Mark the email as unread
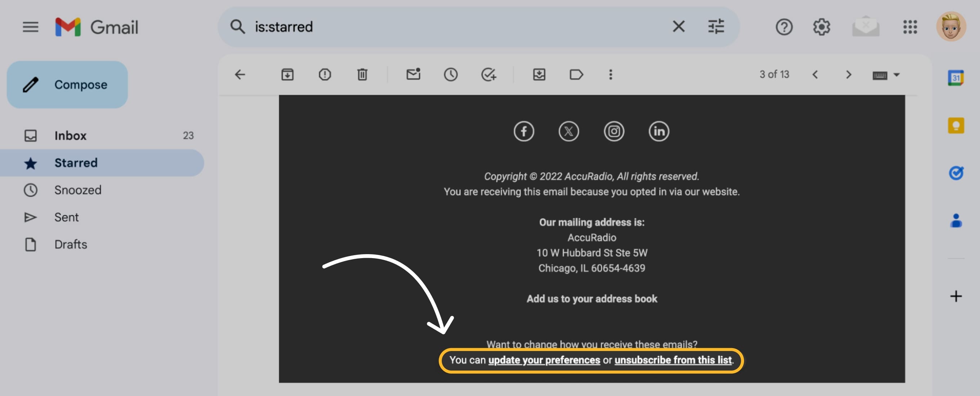This screenshot has width=980, height=396. point(414,75)
